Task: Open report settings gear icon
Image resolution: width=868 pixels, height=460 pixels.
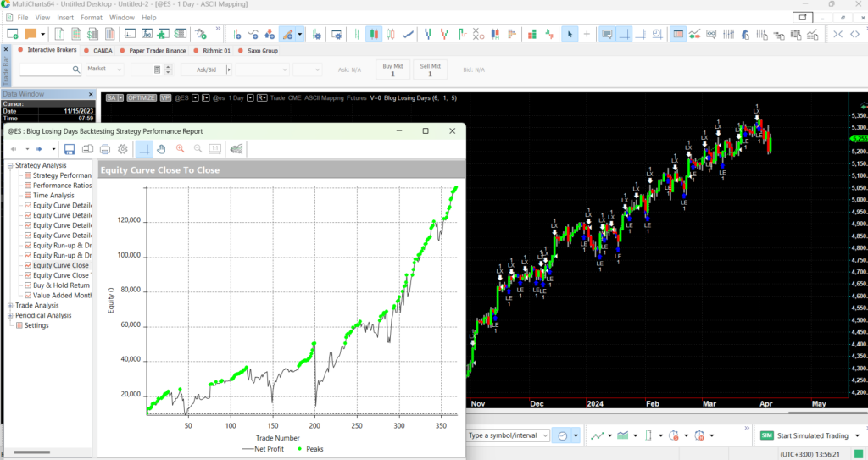Action: pos(123,149)
